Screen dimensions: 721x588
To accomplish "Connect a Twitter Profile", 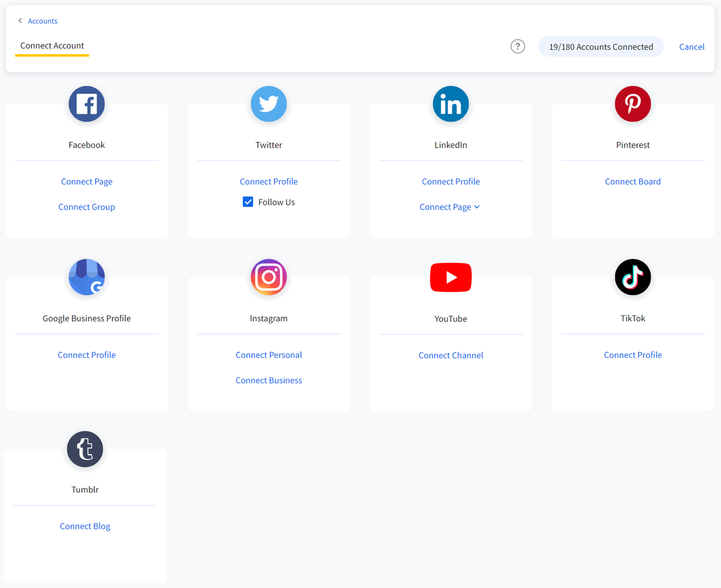I will pyautogui.click(x=269, y=181).
